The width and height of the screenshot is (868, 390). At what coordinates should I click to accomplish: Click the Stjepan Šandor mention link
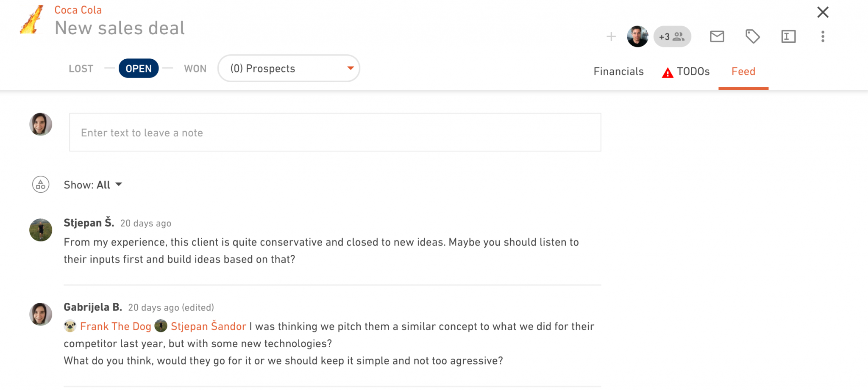[x=208, y=326]
